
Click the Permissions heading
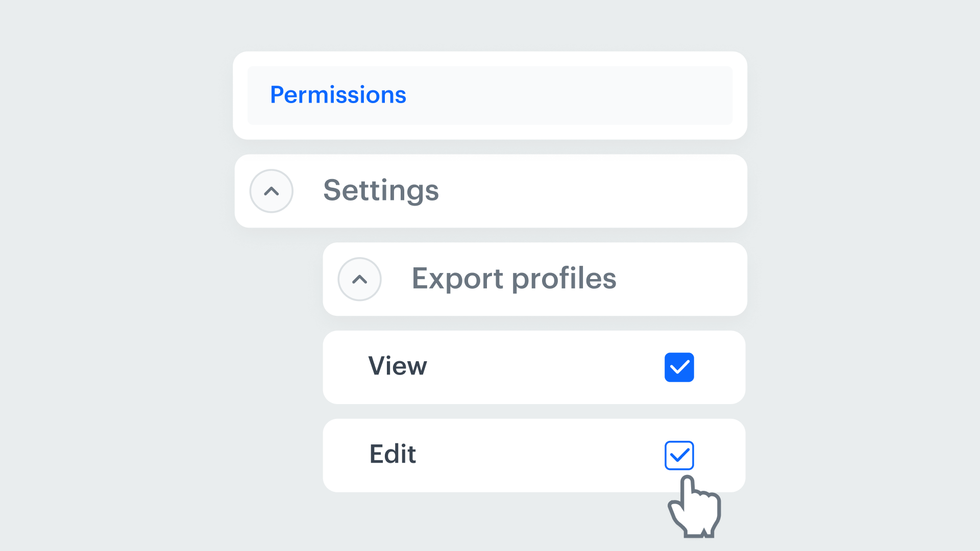pos(338,95)
